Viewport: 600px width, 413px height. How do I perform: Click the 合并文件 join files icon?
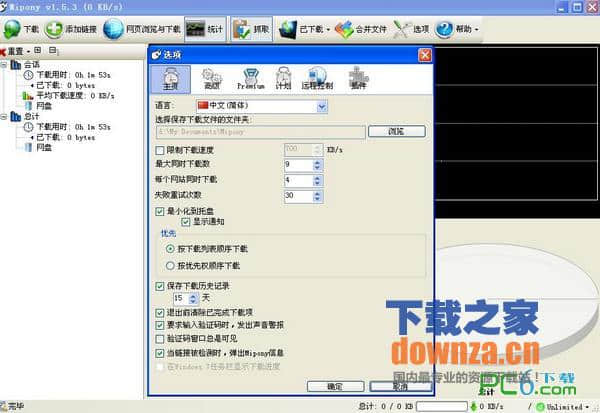click(344, 29)
